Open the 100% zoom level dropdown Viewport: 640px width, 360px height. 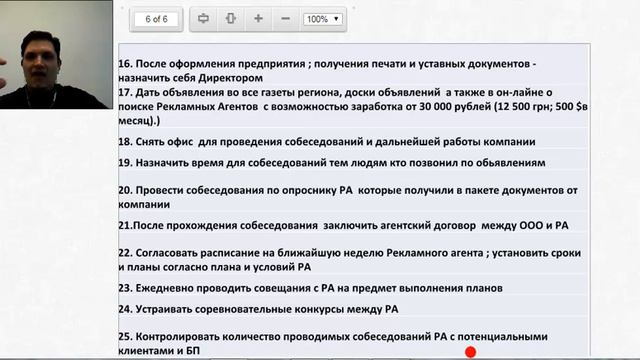coord(322,19)
